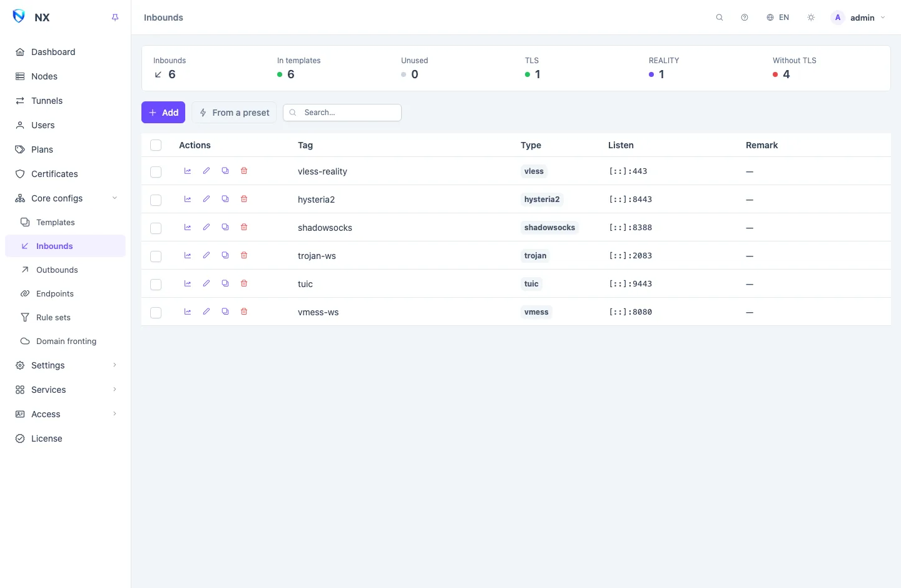Open the License page link

coord(66,438)
